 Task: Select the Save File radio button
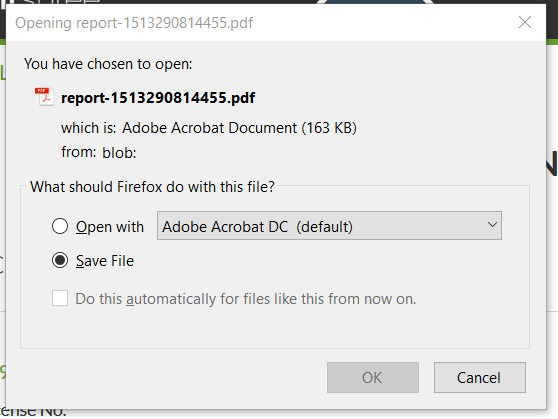coord(60,260)
